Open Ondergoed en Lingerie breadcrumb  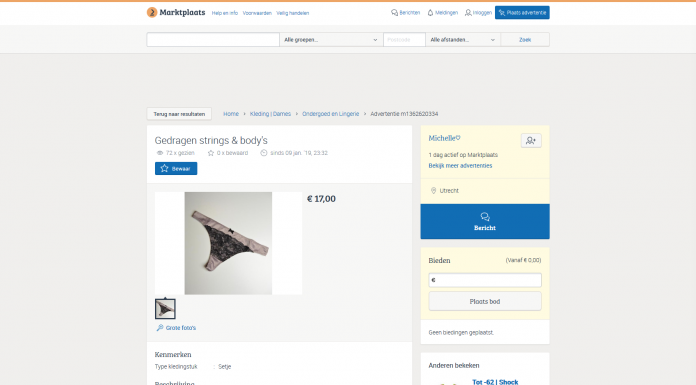click(x=331, y=114)
